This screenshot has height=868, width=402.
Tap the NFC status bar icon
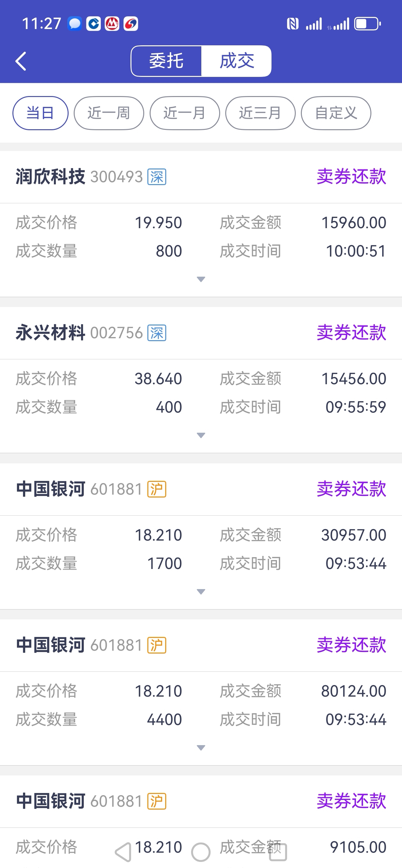click(x=293, y=24)
